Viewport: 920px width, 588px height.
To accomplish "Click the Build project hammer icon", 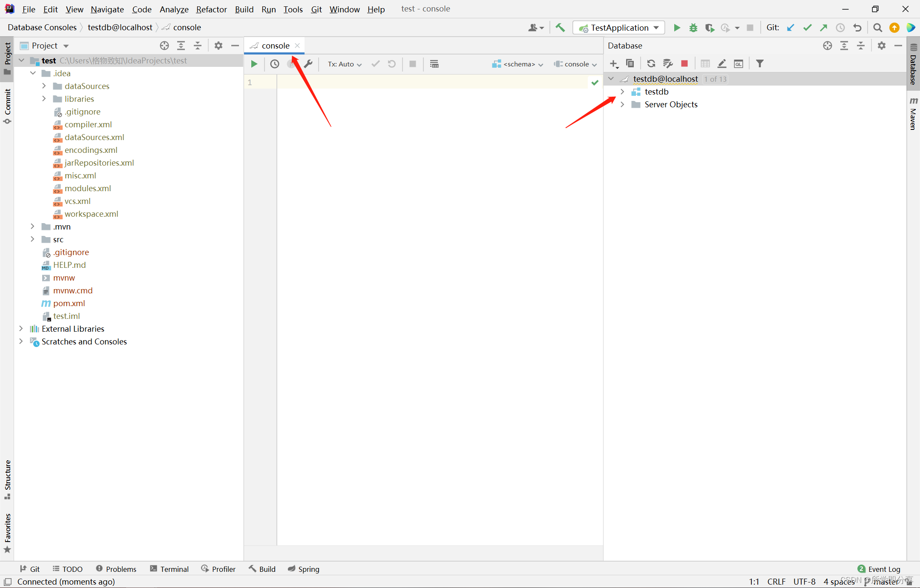I will pos(560,28).
